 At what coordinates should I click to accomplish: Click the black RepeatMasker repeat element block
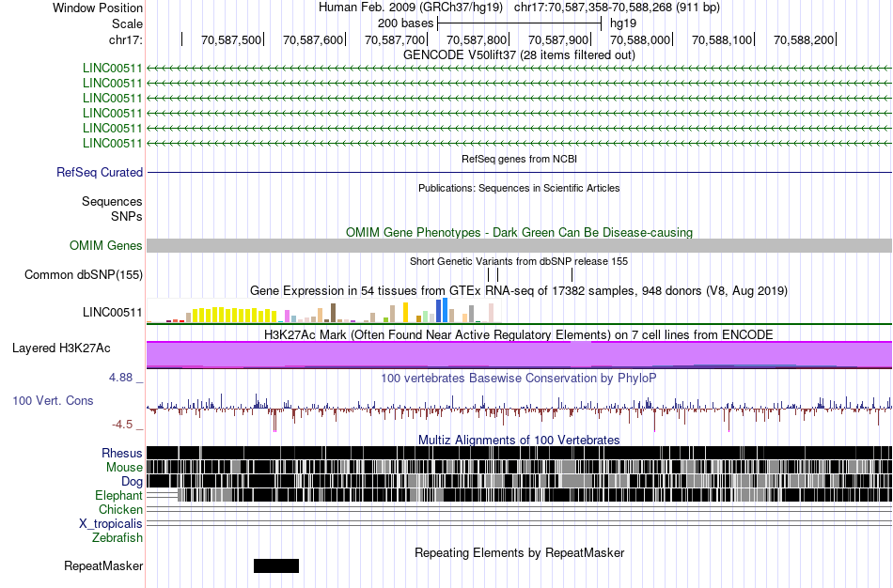(x=276, y=565)
